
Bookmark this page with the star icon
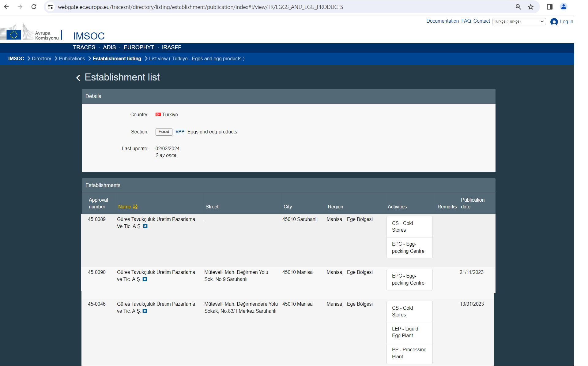531,7
